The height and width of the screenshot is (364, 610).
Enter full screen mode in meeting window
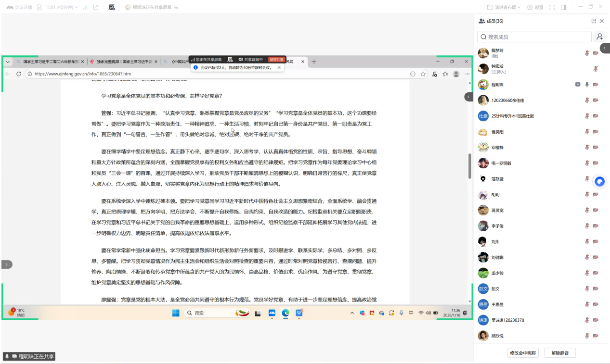(x=552, y=7)
